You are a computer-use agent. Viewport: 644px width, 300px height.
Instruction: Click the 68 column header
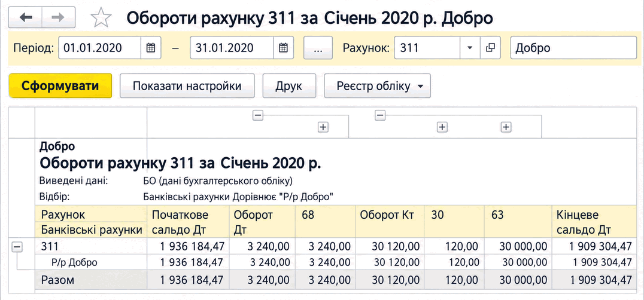(325, 221)
